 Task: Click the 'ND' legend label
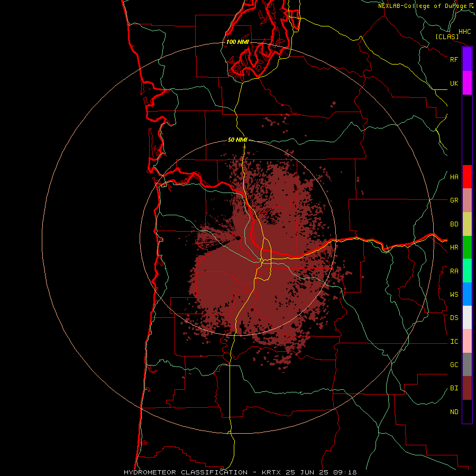point(454,412)
